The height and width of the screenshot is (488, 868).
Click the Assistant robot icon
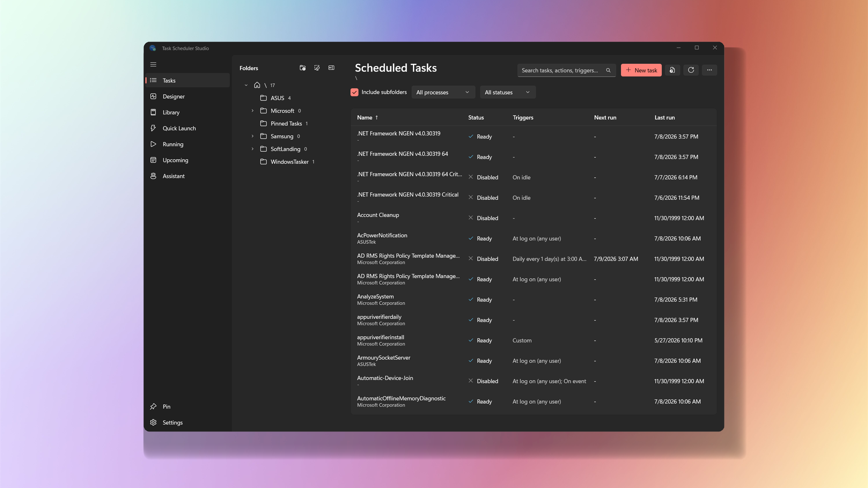153,176
